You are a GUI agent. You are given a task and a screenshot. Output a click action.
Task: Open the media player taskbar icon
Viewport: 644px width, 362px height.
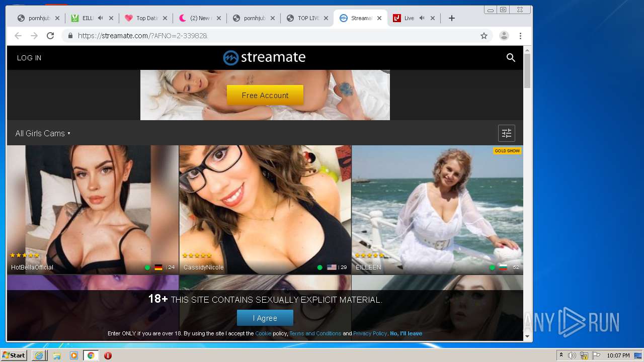[x=74, y=355]
